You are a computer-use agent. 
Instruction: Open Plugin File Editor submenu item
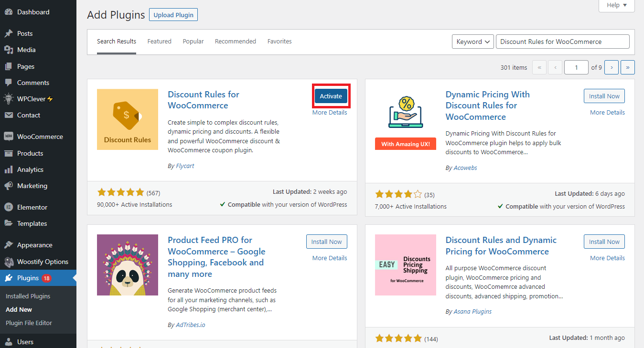[x=29, y=323]
